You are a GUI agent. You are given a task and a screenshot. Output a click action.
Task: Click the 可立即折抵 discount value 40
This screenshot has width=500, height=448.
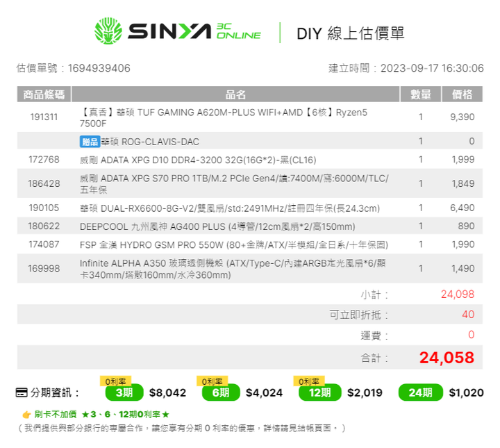pyautogui.click(x=468, y=315)
